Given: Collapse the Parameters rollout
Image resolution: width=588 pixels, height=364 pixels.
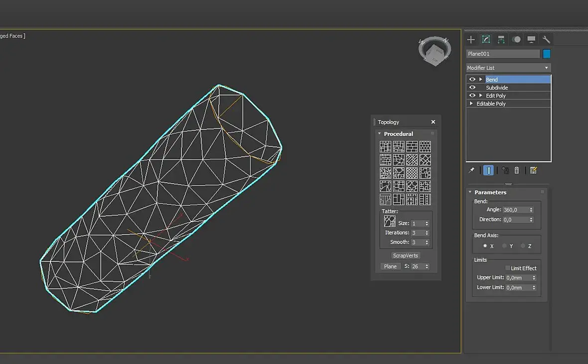Looking at the screenshot, I should [470, 192].
